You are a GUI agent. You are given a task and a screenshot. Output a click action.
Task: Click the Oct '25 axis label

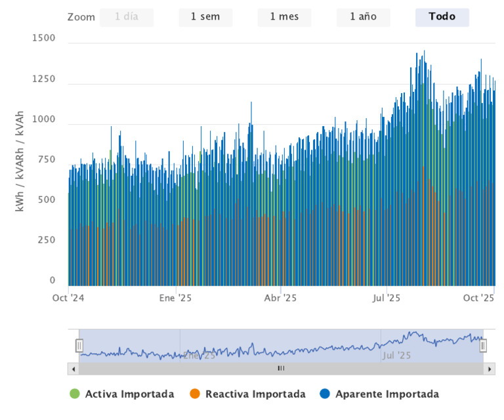pyautogui.click(x=478, y=298)
